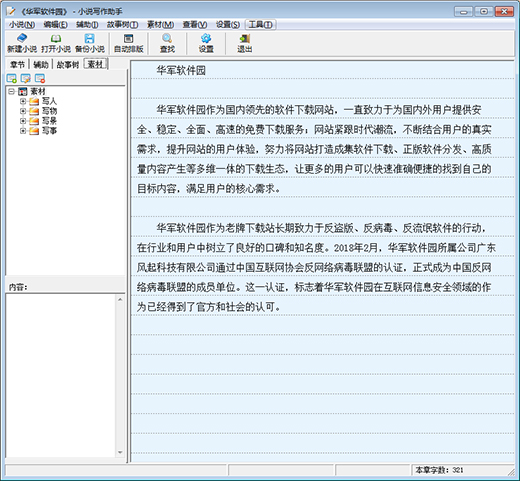Add new material with green-plus icon
520x481 pixels.
point(12,78)
